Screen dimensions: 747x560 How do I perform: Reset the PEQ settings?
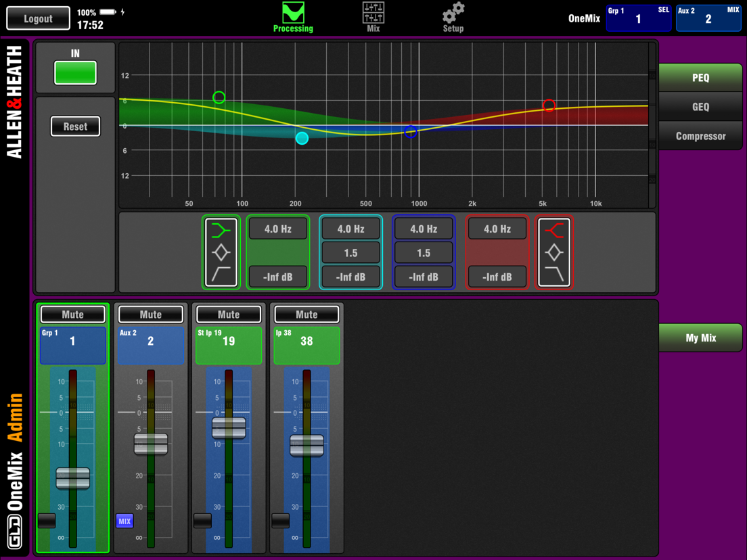pyautogui.click(x=75, y=126)
